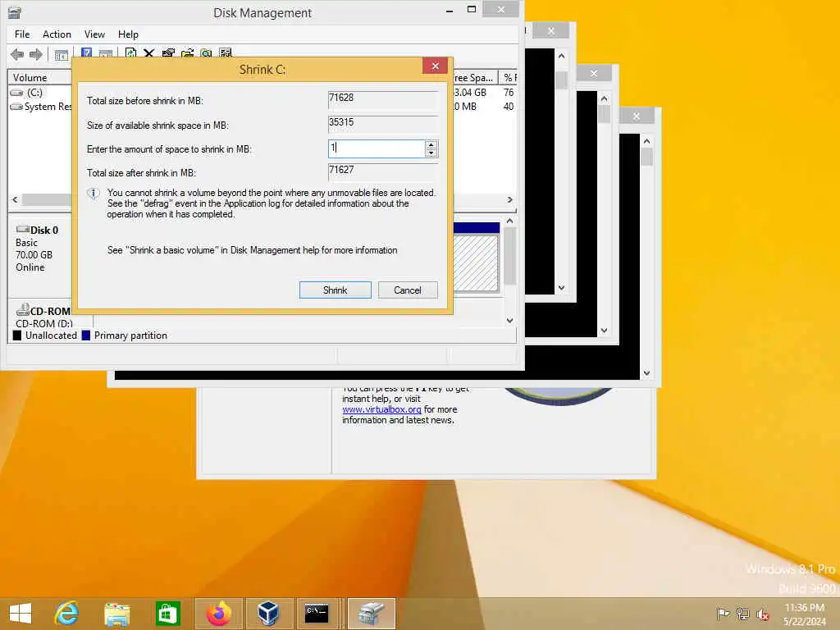The width and height of the screenshot is (840, 630).
Task: Click the Disk 0 drive icon
Action: tap(22, 230)
